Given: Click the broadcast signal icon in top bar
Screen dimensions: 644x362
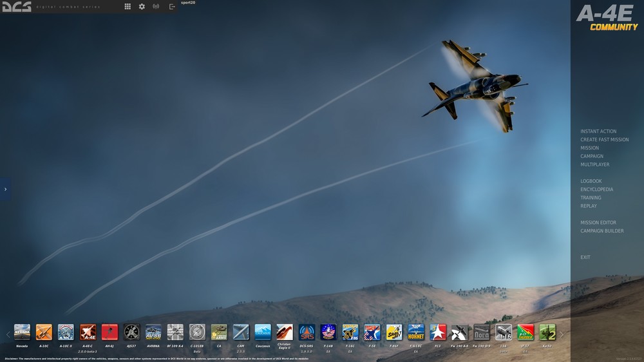Looking at the screenshot, I should tap(156, 6).
